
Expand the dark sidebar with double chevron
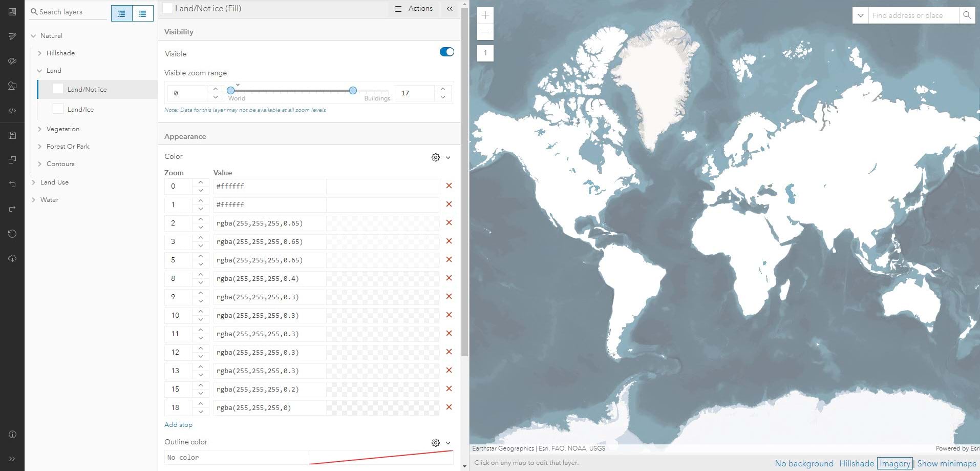12,459
